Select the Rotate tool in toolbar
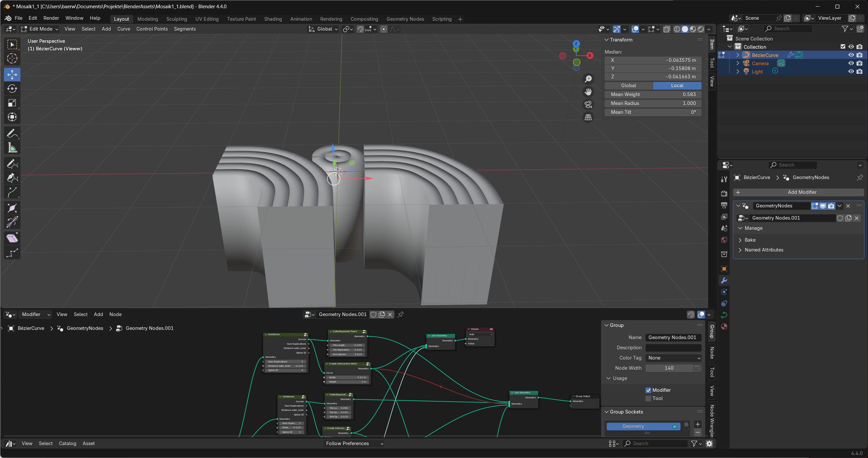Image resolution: width=868 pixels, height=458 pixels. pos(12,89)
